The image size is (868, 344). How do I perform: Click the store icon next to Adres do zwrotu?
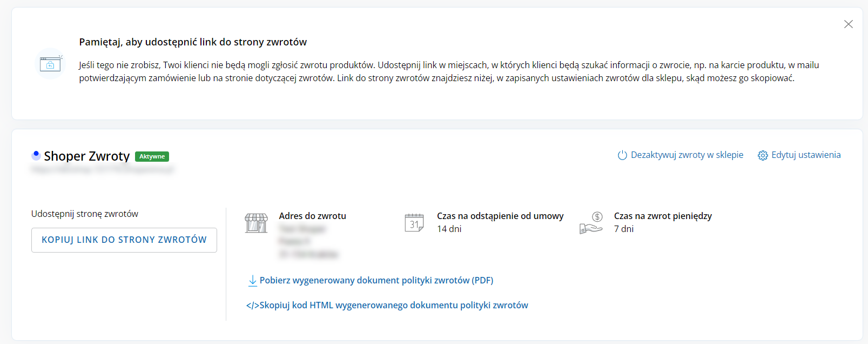coord(256,223)
